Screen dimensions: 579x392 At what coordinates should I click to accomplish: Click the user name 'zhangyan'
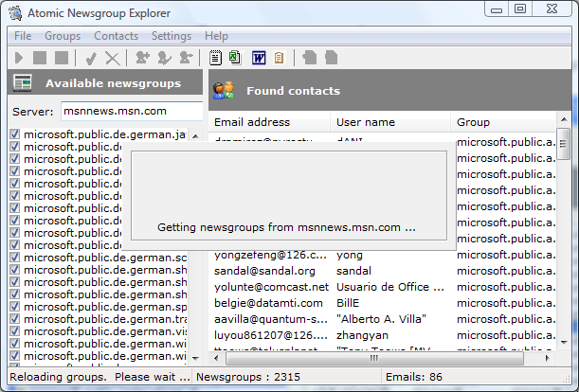point(362,335)
